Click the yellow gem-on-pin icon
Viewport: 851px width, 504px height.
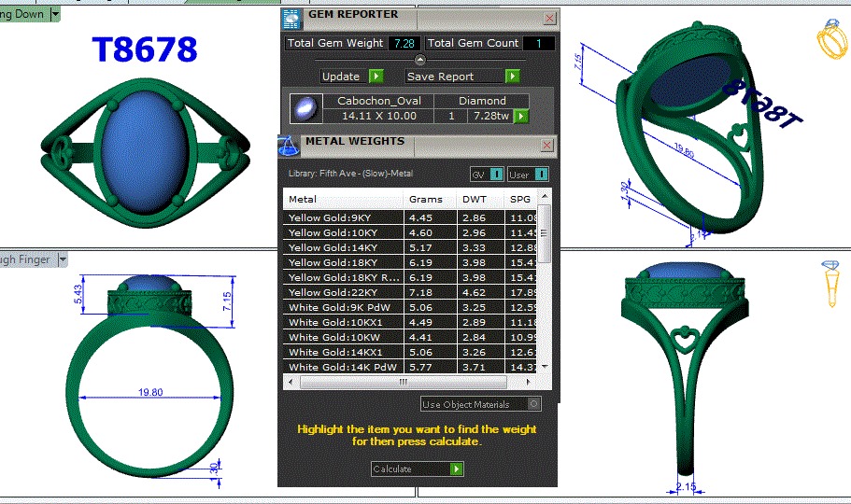coord(832,283)
